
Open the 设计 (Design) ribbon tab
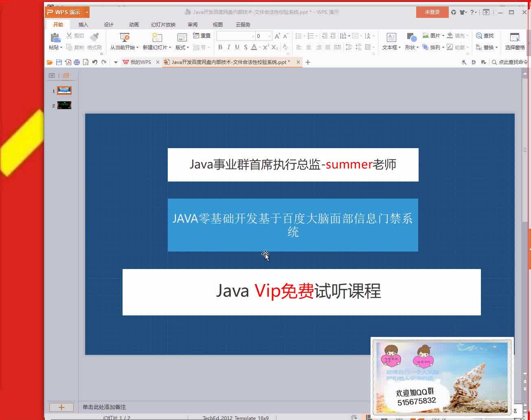tap(109, 24)
